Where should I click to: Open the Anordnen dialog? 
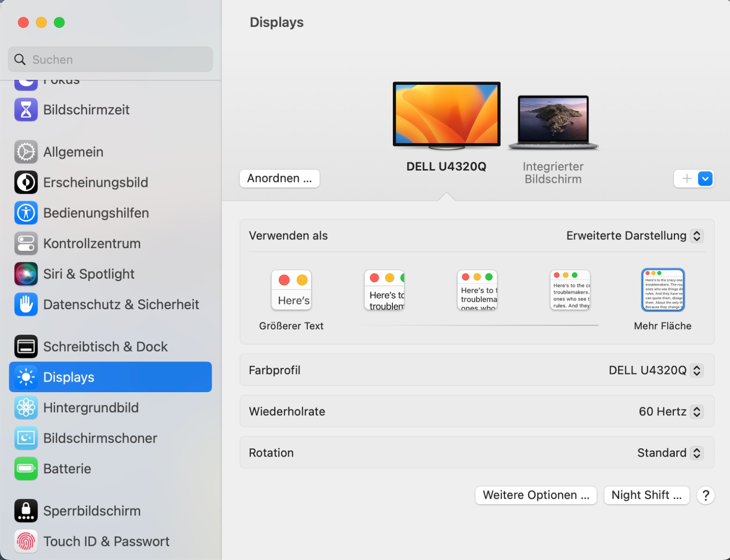pos(279,178)
